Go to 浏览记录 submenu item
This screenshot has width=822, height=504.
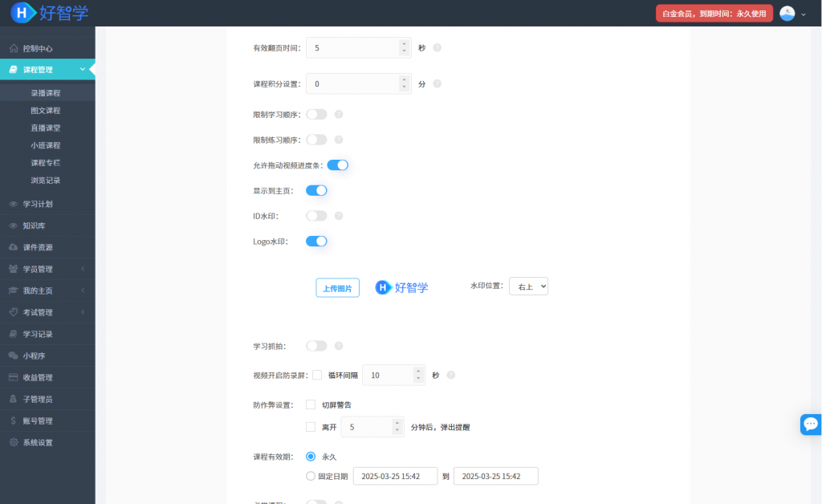tap(46, 181)
